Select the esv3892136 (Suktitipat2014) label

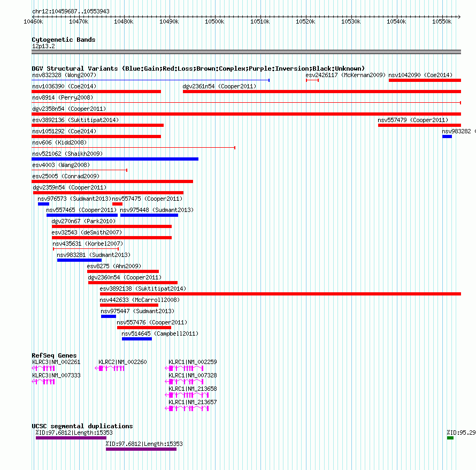[x=75, y=120]
